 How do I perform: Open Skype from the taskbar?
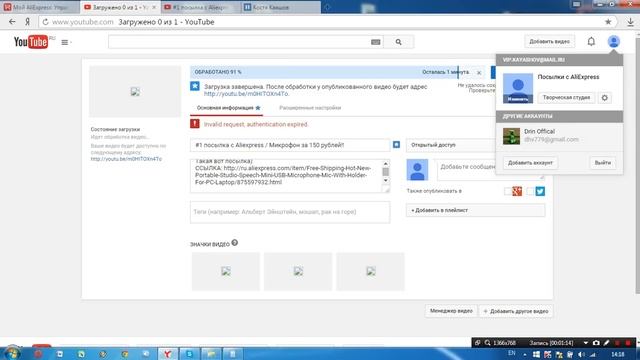(189, 354)
